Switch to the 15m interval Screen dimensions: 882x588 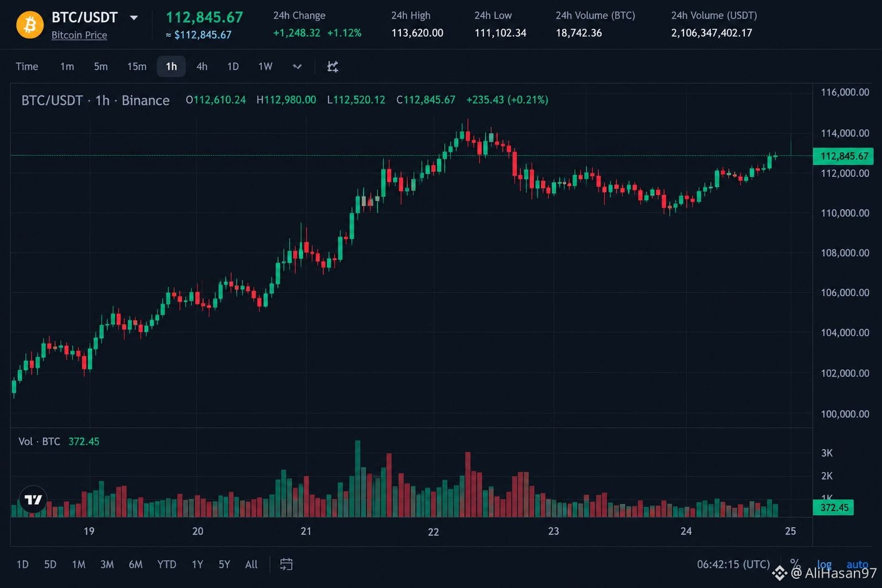137,67
